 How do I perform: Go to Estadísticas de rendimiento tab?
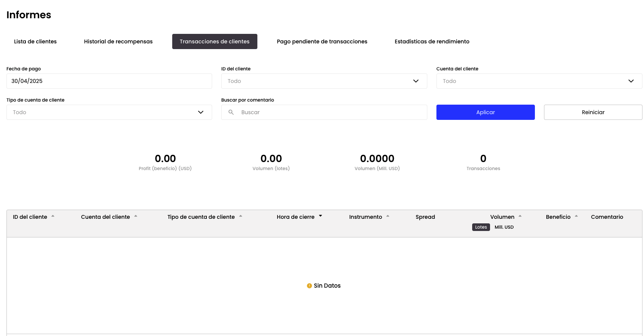(432, 41)
